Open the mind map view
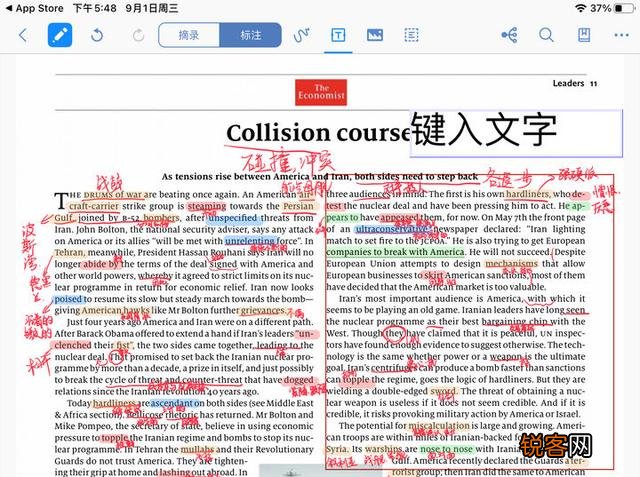 click(509, 35)
